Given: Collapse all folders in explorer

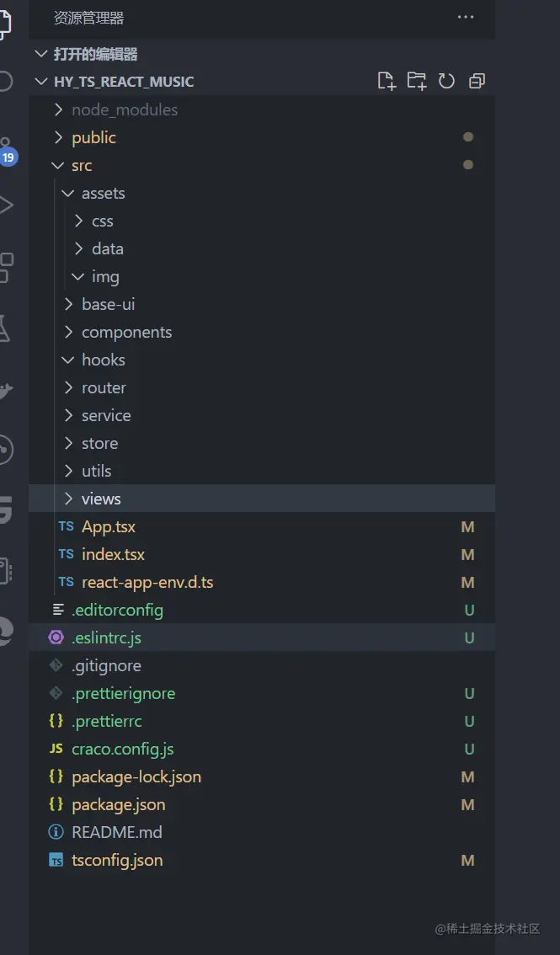Looking at the screenshot, I should tap(477, 81).
